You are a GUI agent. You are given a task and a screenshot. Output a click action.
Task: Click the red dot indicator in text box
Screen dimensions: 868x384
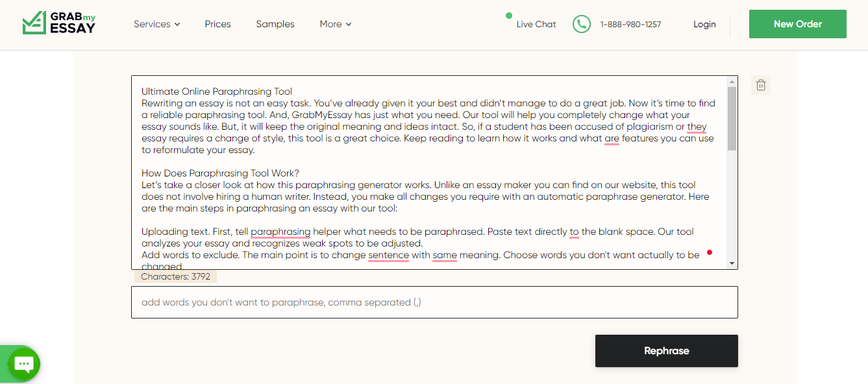[710, 252]
